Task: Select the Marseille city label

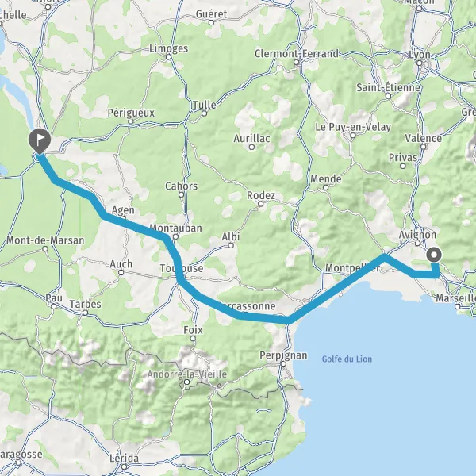Action: (x=455, y=298)
